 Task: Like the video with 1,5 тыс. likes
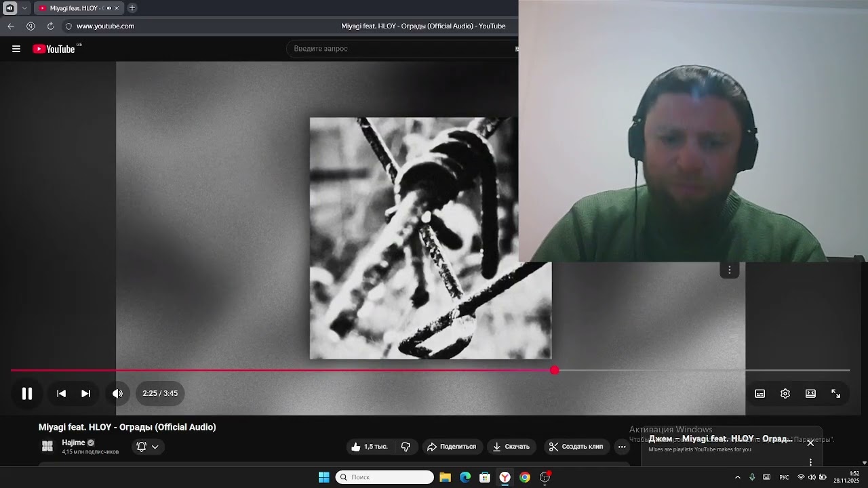coord(370,447)
